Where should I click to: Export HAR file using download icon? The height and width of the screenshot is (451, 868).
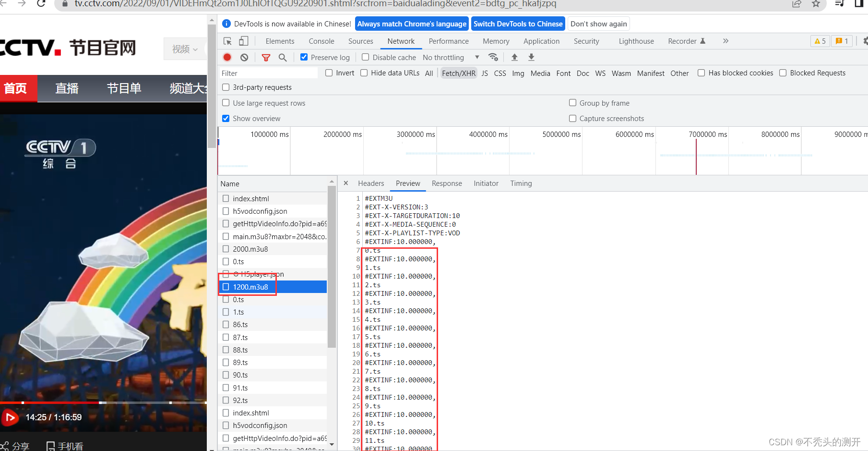(x=531, y=57)
